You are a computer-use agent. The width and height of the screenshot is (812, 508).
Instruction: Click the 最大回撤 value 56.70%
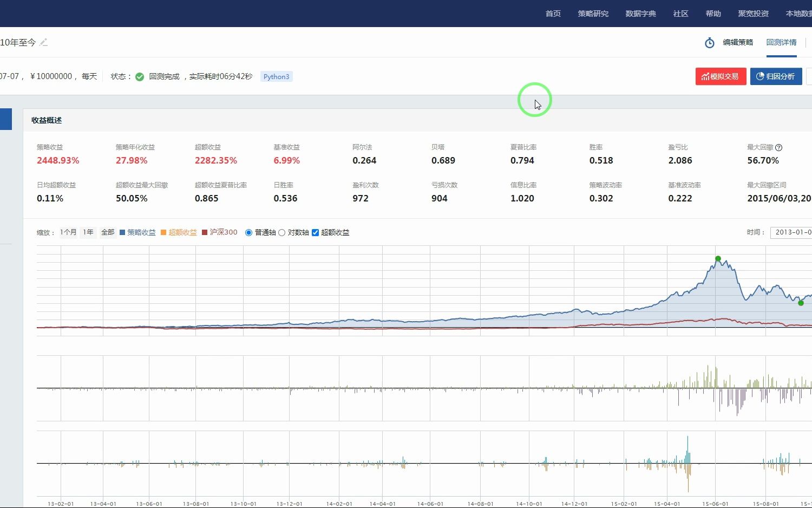coord(763,160)
